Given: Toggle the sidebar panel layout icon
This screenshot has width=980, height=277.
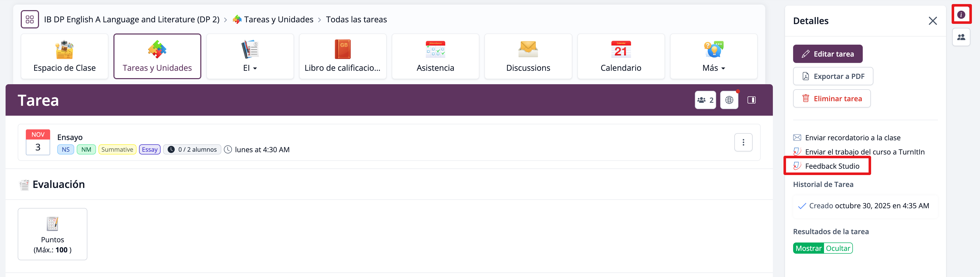Looking at the screenshot, I should [751, 100].
